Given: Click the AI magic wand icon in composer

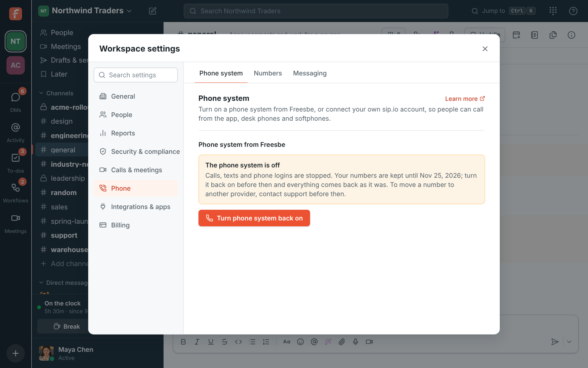Looking at the screenshot, I should [328, 342].
